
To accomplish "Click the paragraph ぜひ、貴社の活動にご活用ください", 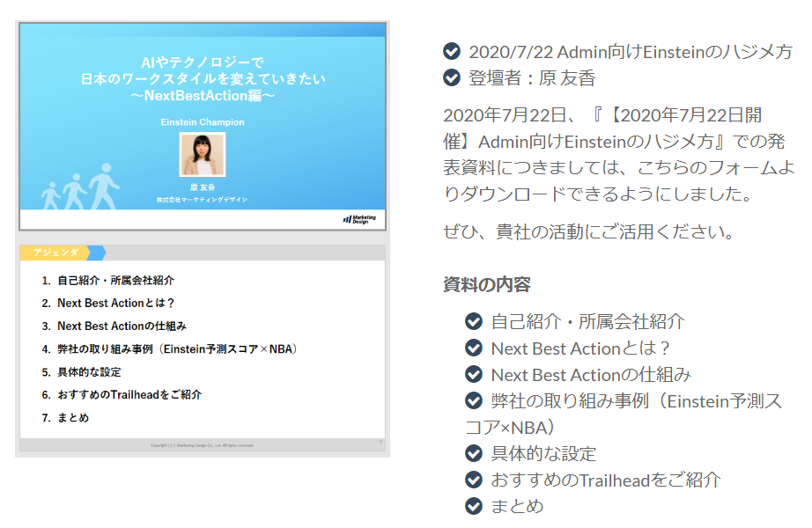I will [x=588, y=233].
